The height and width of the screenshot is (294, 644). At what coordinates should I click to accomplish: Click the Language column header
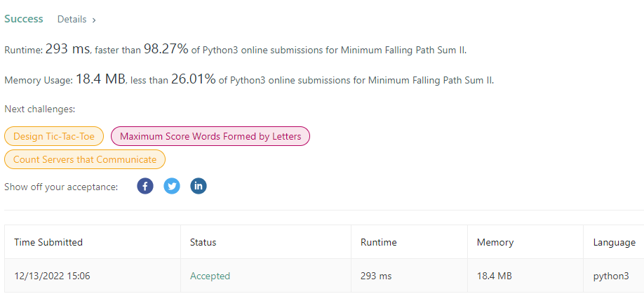pyautogui.click(x=615, y=242)
